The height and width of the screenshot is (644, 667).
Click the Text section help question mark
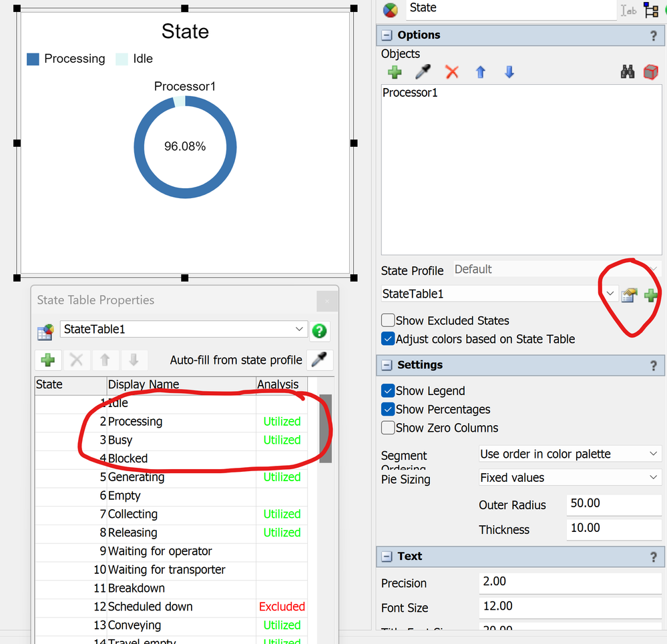654,557
